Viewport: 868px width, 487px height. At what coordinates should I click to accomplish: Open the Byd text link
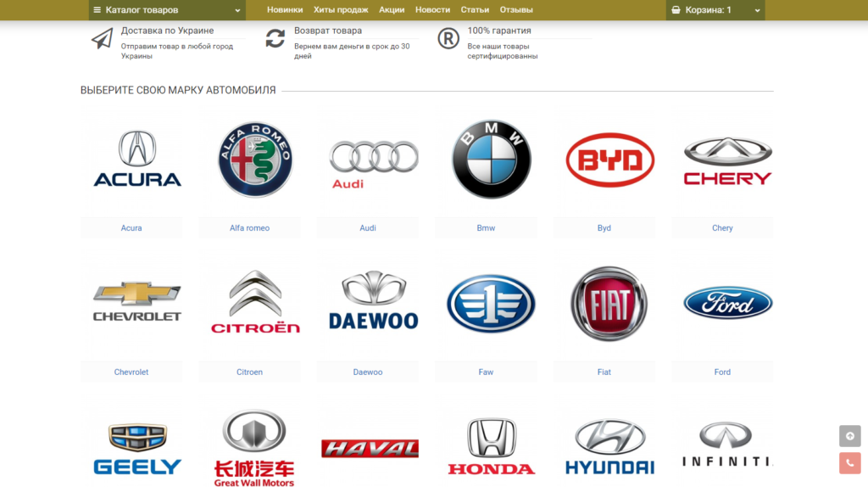point(604,227)
